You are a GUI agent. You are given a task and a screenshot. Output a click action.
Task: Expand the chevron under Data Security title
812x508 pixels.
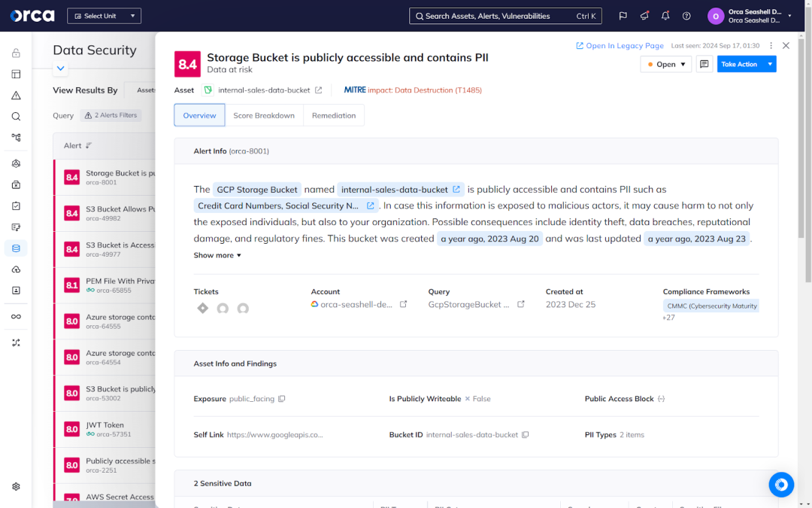coord(61,68)
